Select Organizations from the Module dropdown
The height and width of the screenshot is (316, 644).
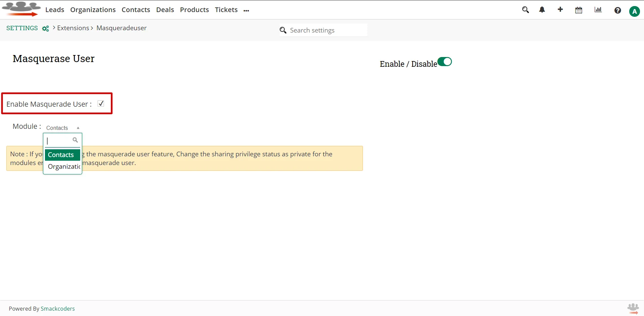pos(63,167)
